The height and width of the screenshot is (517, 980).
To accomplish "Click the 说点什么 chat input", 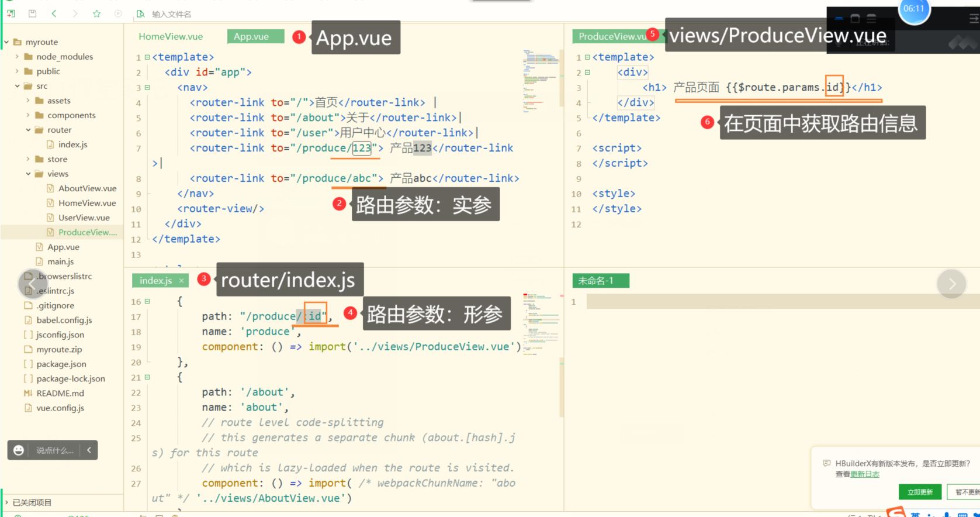I will pos(55,450).
